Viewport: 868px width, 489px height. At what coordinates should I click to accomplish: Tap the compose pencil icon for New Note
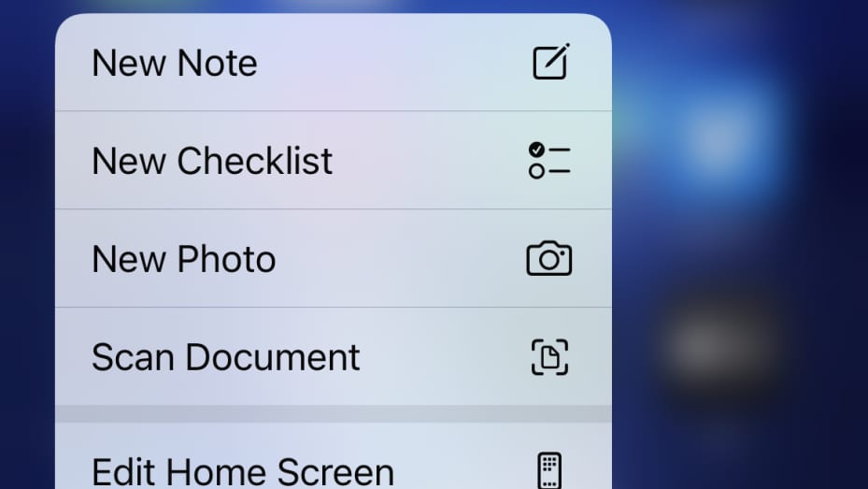551,62
